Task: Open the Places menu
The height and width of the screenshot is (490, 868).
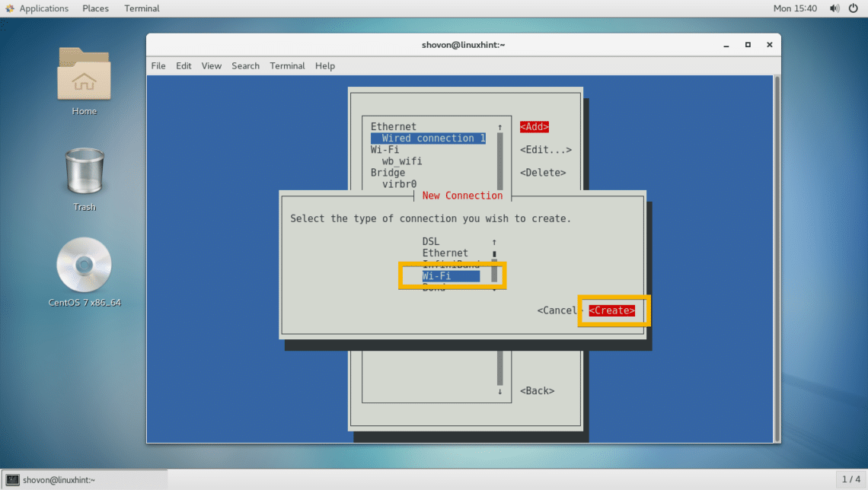Action: click(95, 8)
